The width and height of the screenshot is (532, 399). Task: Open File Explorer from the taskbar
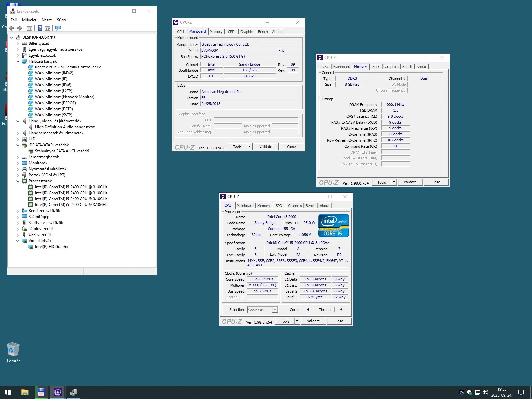[25, 392]
